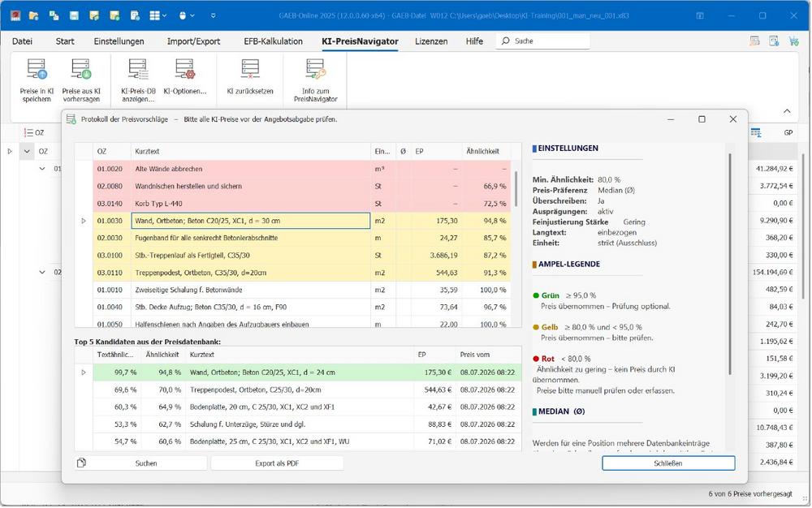Click the copy icon left of Suchen
Screen dimensions: 812x508
tap(81, 463)
